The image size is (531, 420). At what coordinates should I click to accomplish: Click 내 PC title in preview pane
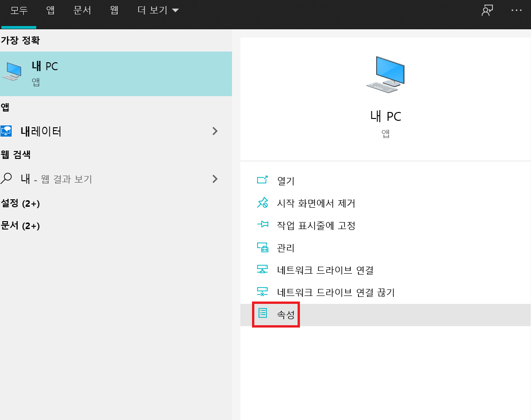point(386,117)
